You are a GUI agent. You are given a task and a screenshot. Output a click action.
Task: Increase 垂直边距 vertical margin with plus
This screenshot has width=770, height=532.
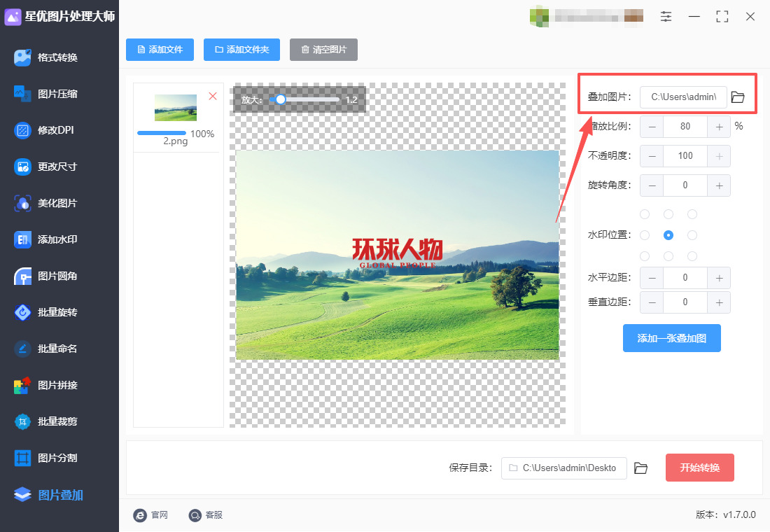coord(719,302)
